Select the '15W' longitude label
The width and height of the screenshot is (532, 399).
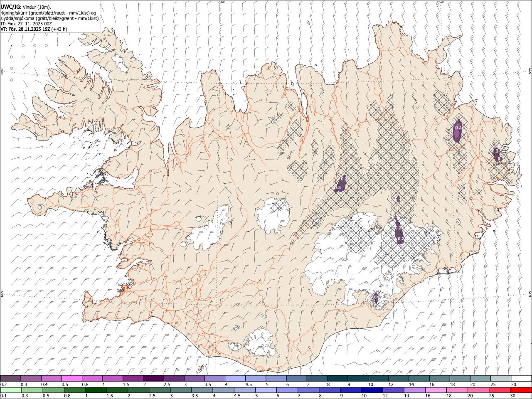[440, 2]
